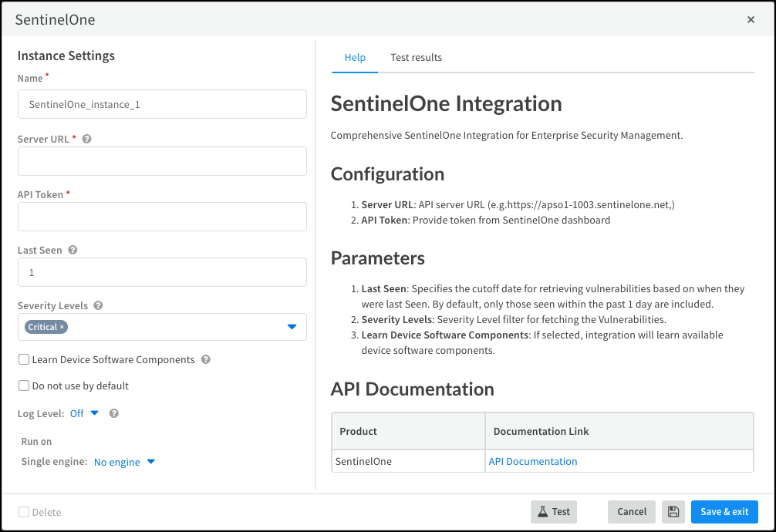Switch to the Test results tab
776x532 pixels.
(x=416, y=58)
